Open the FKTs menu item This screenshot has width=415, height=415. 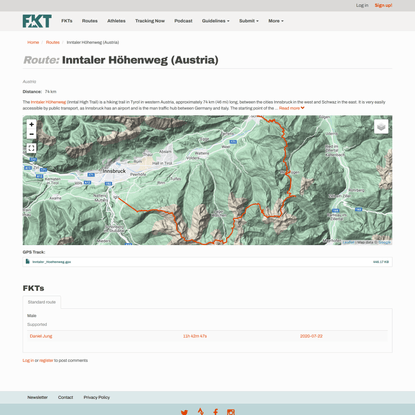(67, 21)
